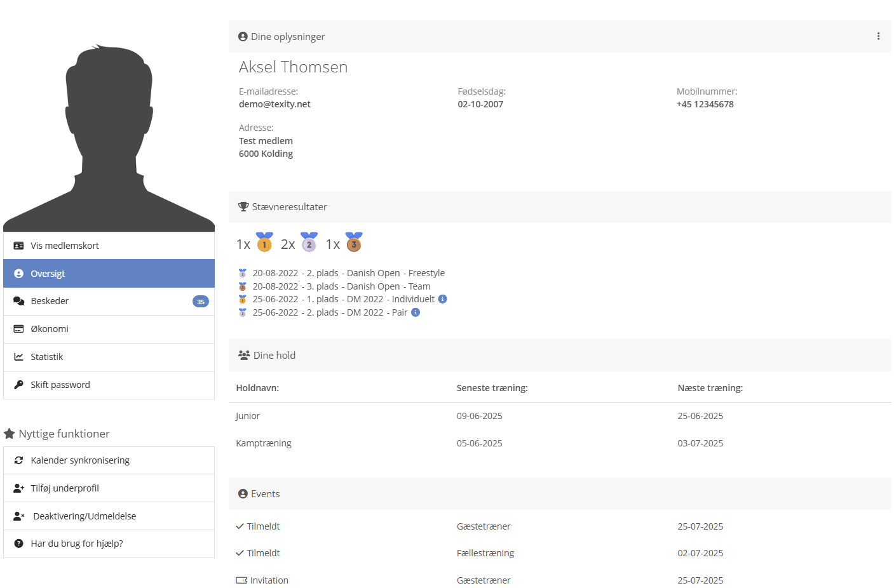The image size is (894, 588).
Task: Click the Seneste træning column header
Action: tap(492, 388)
